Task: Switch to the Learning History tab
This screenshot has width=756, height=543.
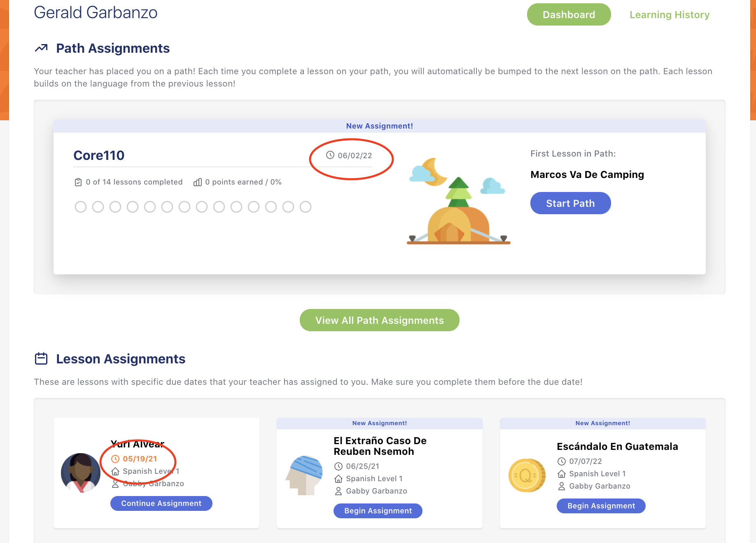Action: (669, 14)
